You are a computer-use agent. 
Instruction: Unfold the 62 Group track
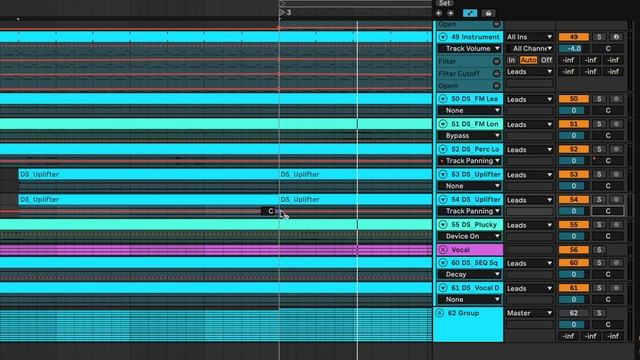coord(440,313)
